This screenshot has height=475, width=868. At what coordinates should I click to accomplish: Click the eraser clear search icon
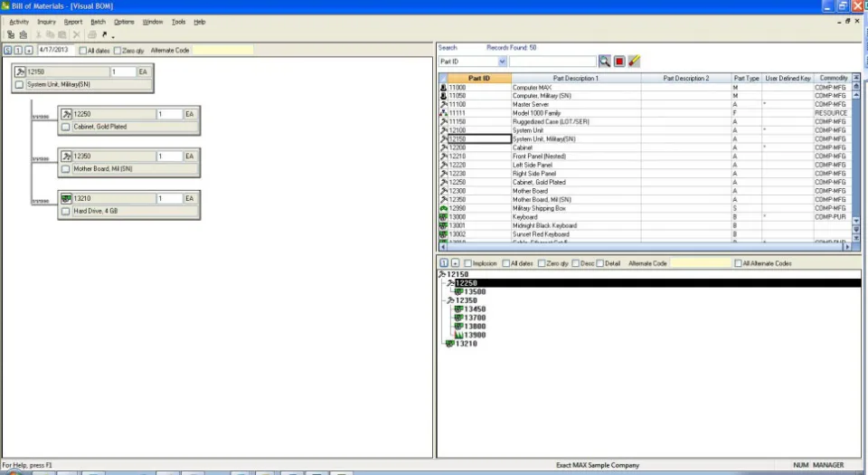(635, 62)
